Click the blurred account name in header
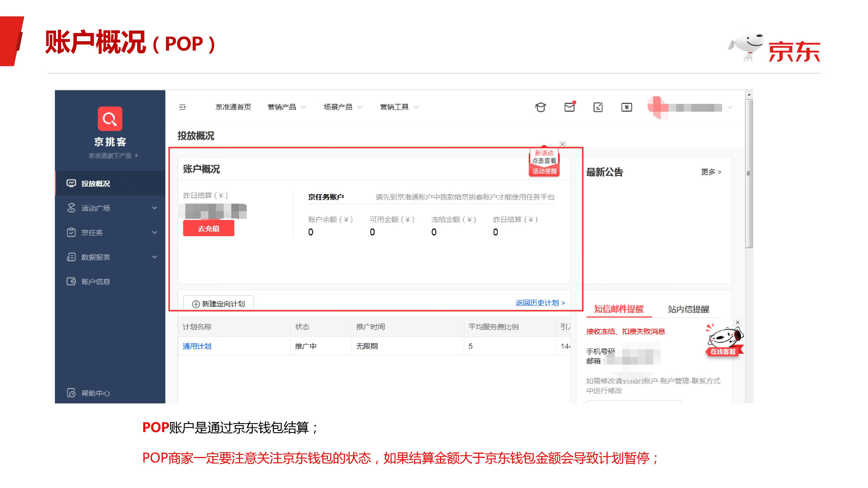Viewport: 868px width, 488px height. coord(695,107)
